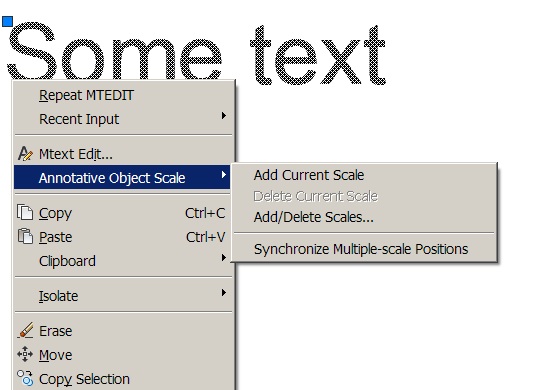Click the selected "Some text" mtext object
The image size is (535, 390).
[x=196, y=54]
